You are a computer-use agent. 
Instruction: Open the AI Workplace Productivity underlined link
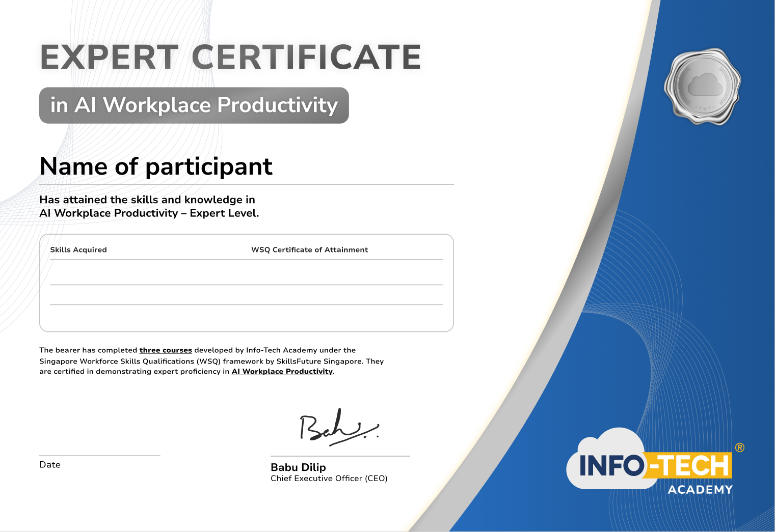(281, 372)
